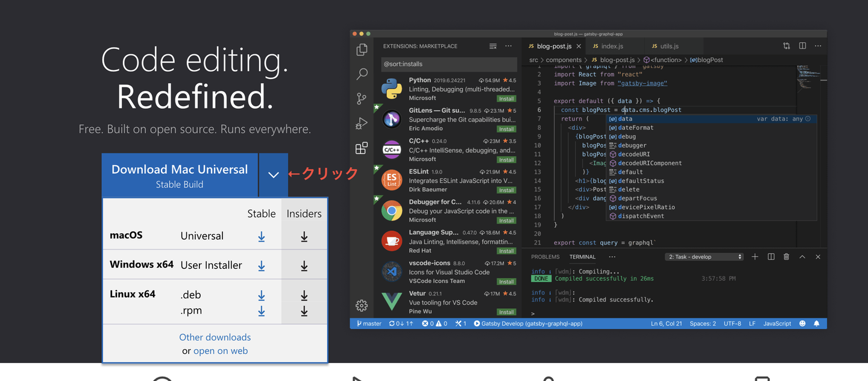Image resolution: width=868 pixels, height=381 pixels.
Task: Open the UTF-8 encoding selector
Action: click(x=732, y=324)
